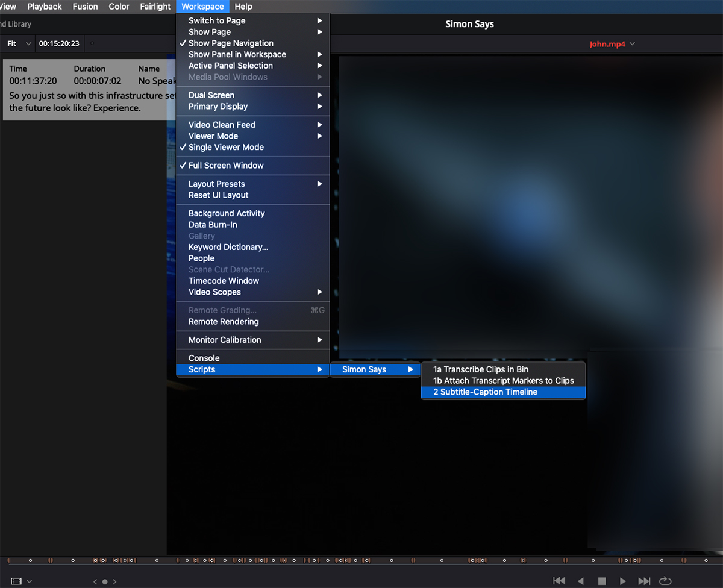Choose Background Activity in Workspace menu
This screenshot has width=723, height=588.
pyautogui.click(x=253, y=213)
